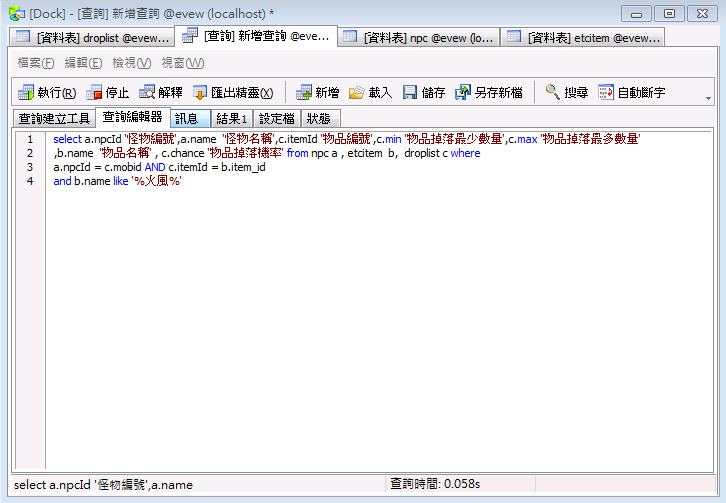Screen dimensions: 726x503
Task: Click '物品掉落機率' alias string on line 2
Action: 245,153
